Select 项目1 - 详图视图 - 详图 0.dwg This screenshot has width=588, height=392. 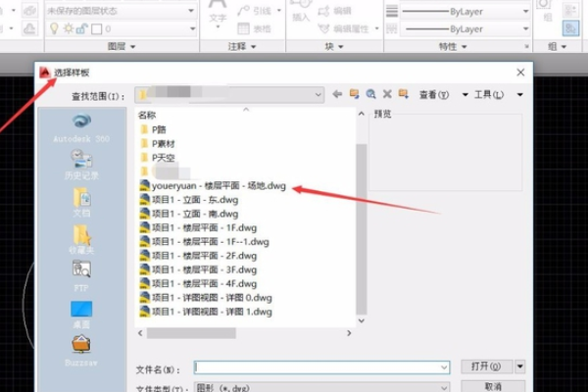[206, 298]
